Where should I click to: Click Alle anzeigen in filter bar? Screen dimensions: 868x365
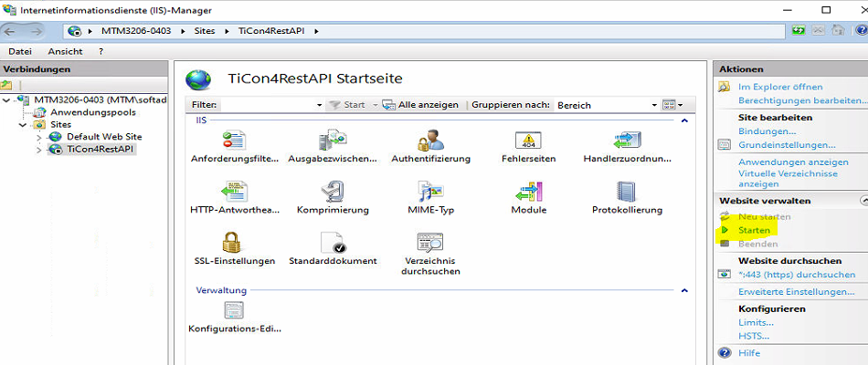click(428, 105)
